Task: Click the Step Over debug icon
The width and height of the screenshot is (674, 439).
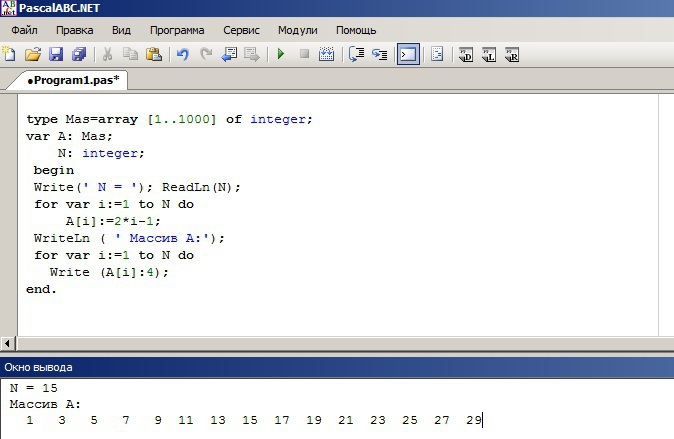Action: (x=356, y=54)
